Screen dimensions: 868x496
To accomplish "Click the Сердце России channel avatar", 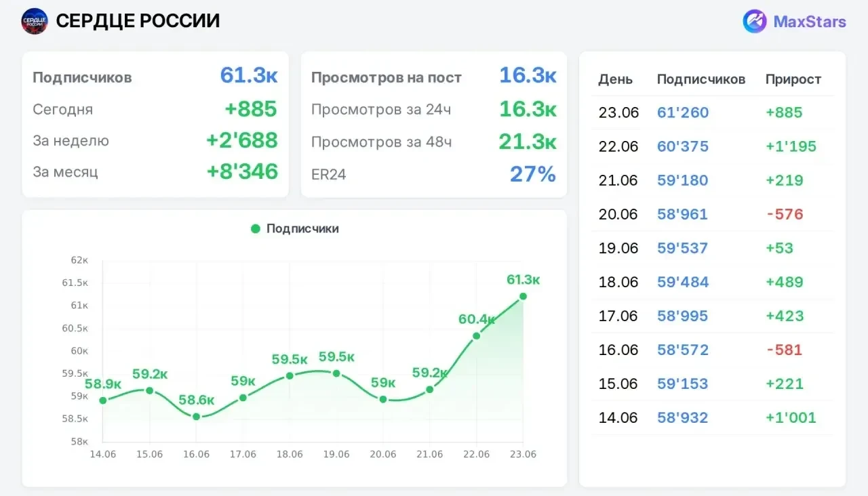I will click(x=35, y=21).
